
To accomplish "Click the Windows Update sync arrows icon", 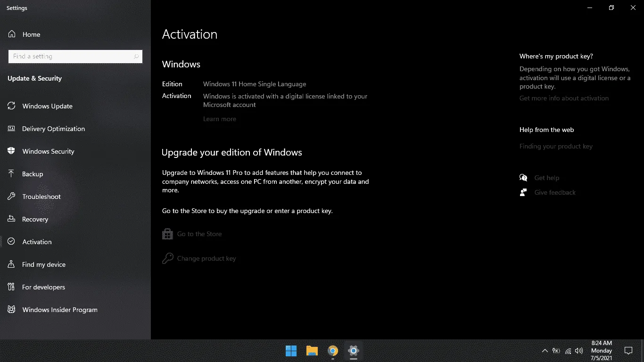I will click(x=11, y=106).
